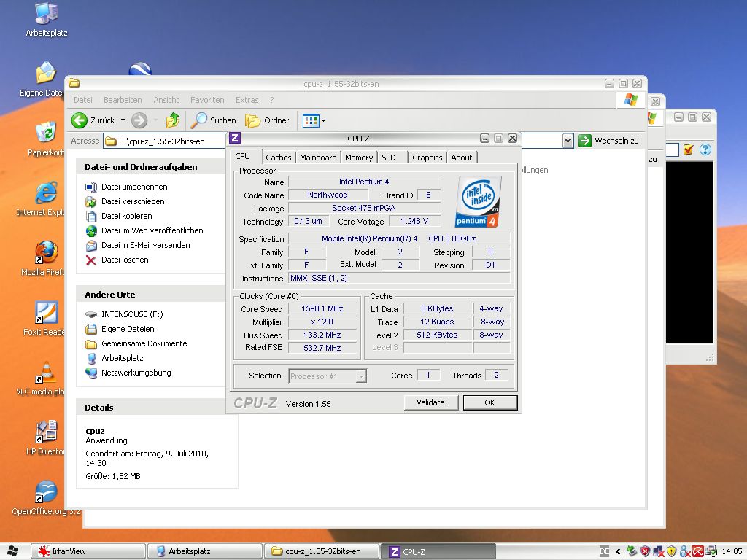The height and width of the screenshot is (560, 747).
Task: Open the Bearbeiten menu
Action: 123,100
